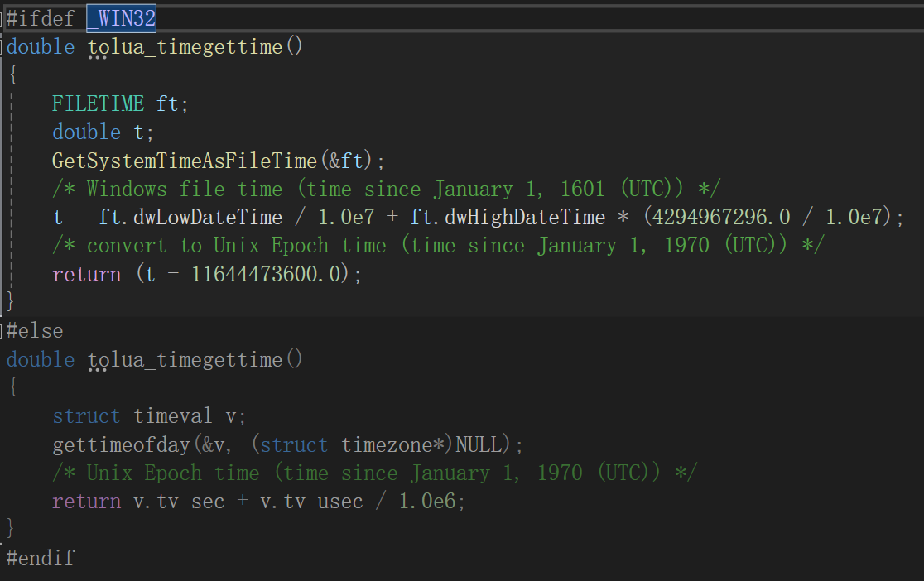
Task: Click the ft variable in FILETIME declaration
Action: pos(167,103)
